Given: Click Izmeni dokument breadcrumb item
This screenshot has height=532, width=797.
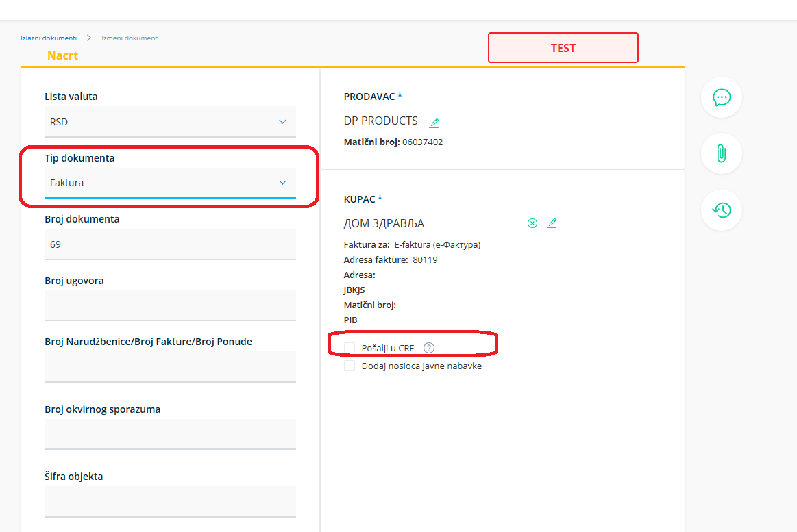Looking at the screenshot, I should pyautogui.click(x=130, y=38).
